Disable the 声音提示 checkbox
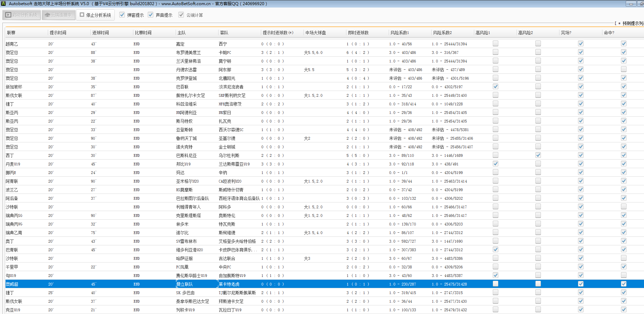The height and width of the screenshot is (314, 644). (x=151, y=15)
